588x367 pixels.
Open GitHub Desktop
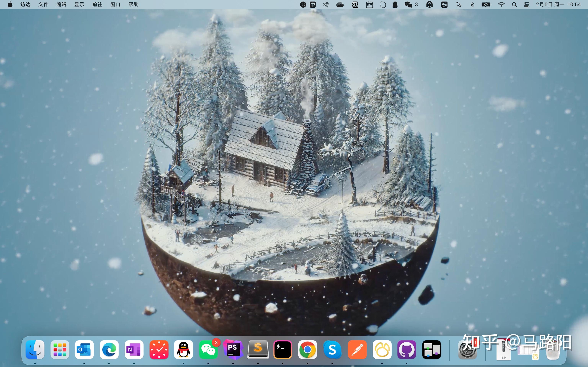tap(407, 350)
